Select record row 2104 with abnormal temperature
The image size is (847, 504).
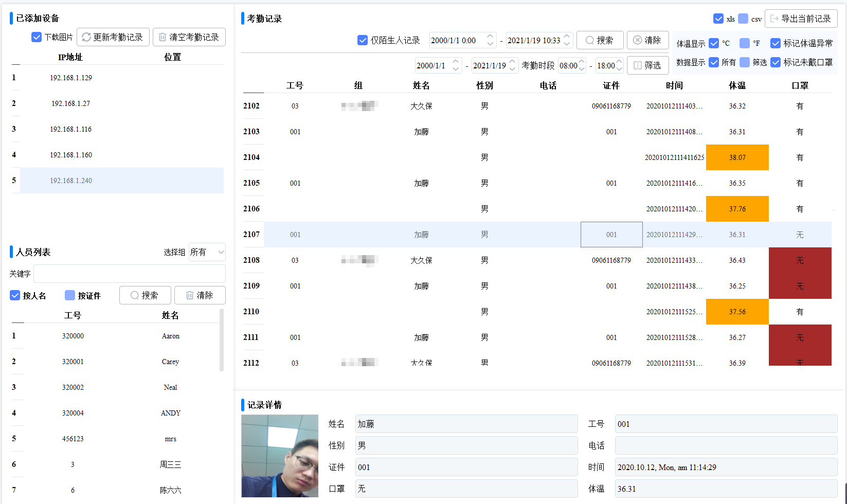point(463,157)
